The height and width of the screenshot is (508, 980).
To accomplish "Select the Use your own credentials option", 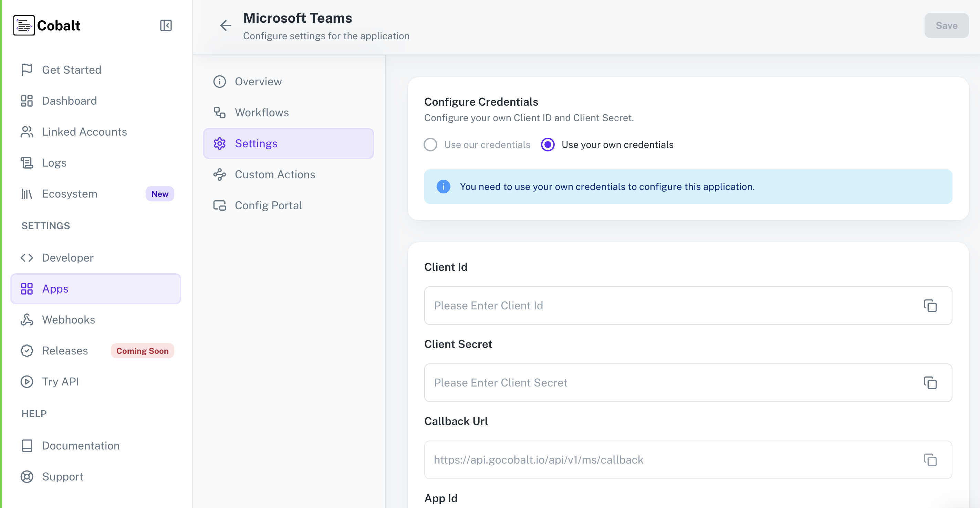I will click(548, 145).
